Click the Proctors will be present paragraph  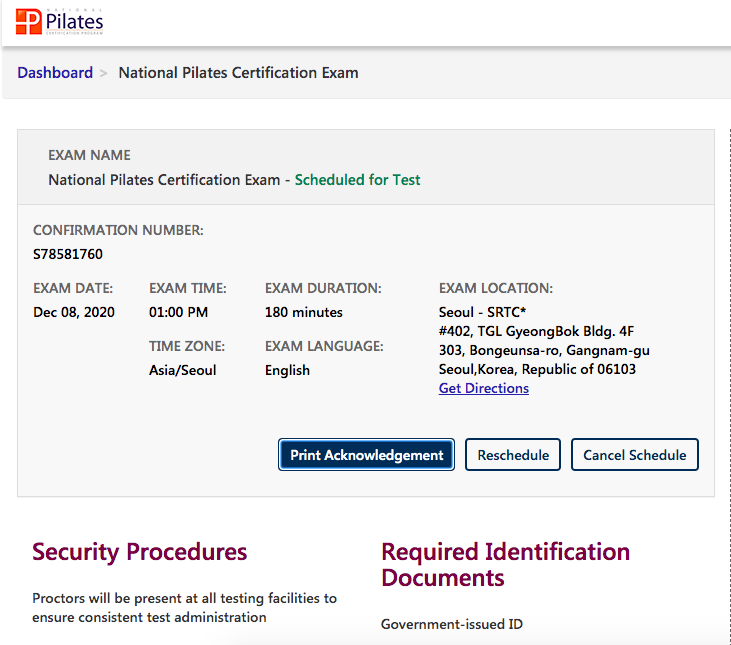point(184,608)
